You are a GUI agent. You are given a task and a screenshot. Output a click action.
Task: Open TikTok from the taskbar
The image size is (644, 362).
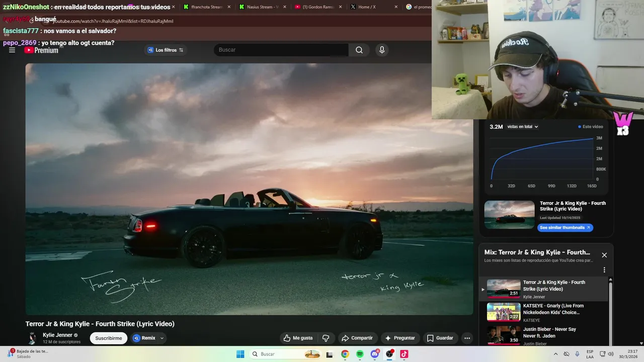pos(404,354)
